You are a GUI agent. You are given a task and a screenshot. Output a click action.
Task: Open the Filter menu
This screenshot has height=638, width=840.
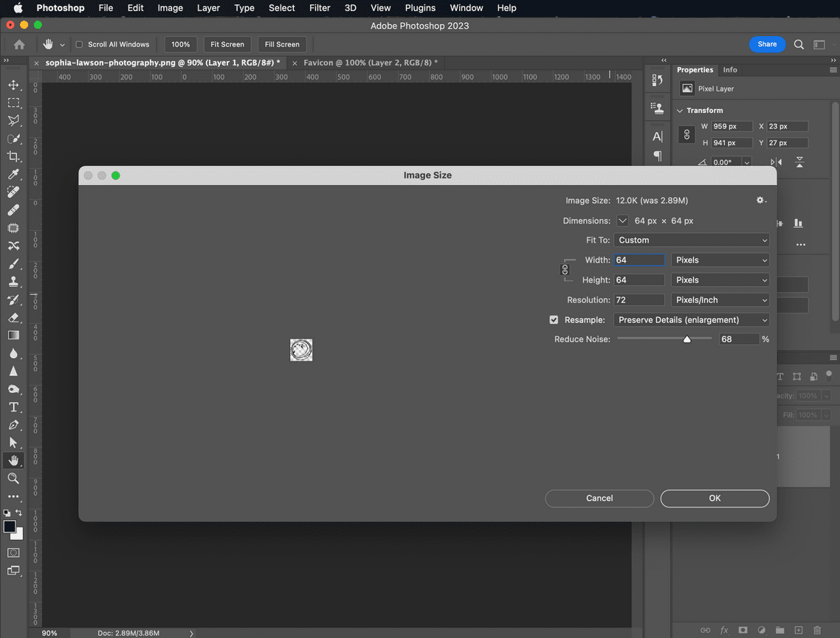(320, 8)
